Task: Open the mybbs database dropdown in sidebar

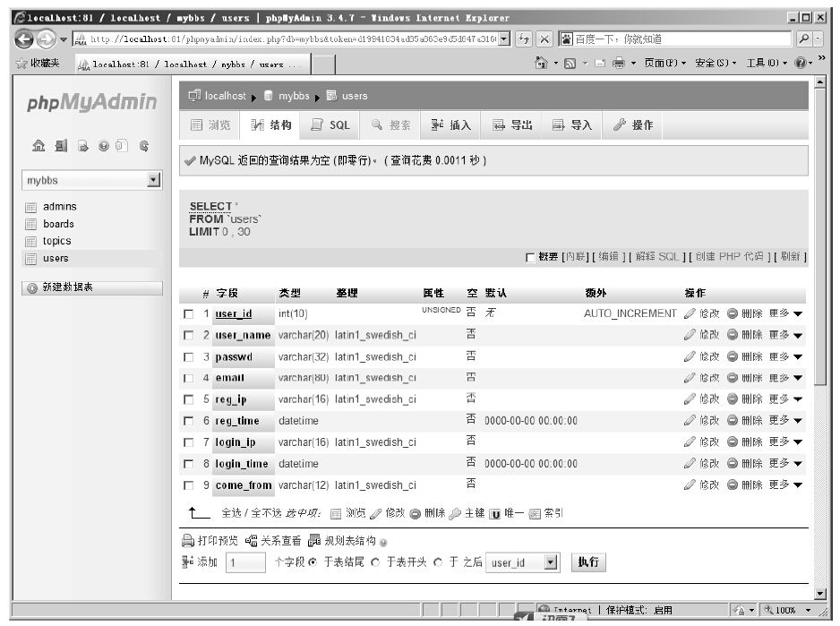Action: click(x=154, y=180)
